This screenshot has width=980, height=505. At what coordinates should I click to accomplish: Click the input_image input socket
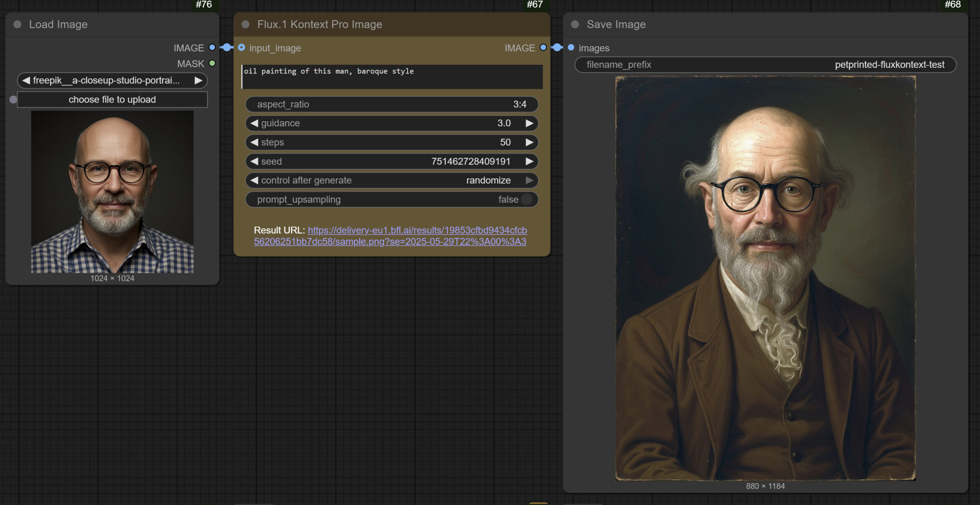(x=242, y=47)
